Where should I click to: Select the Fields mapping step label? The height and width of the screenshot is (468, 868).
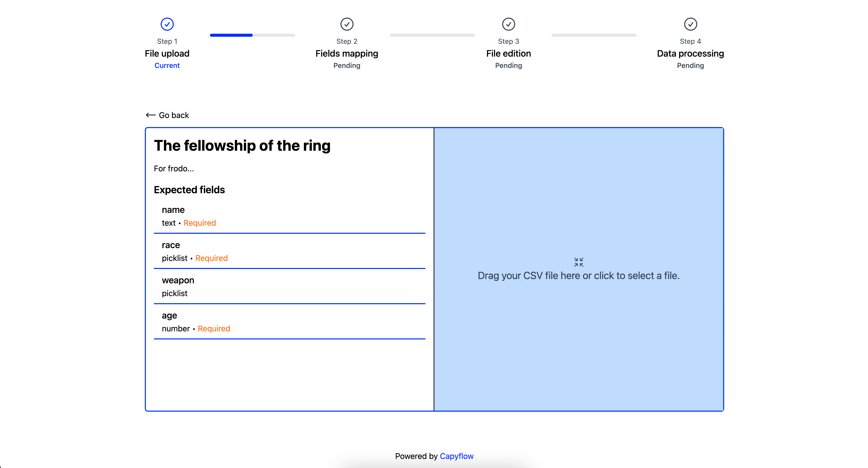coord(346,54)
